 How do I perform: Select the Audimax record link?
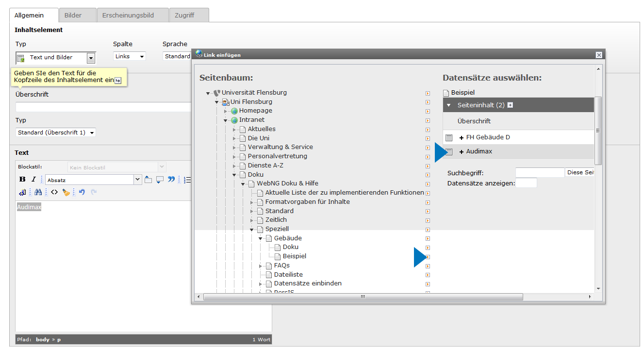pos(479,151)
